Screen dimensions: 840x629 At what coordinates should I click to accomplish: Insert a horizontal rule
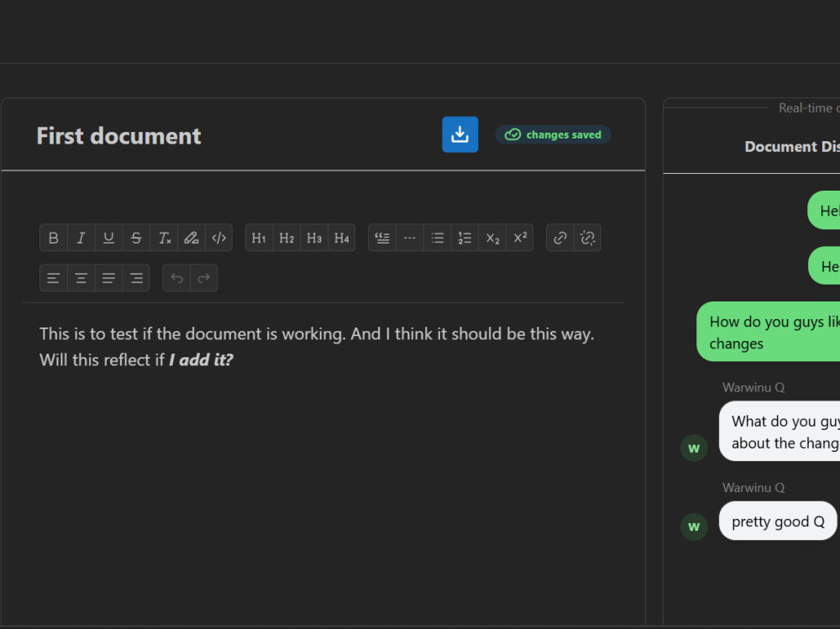410,238
